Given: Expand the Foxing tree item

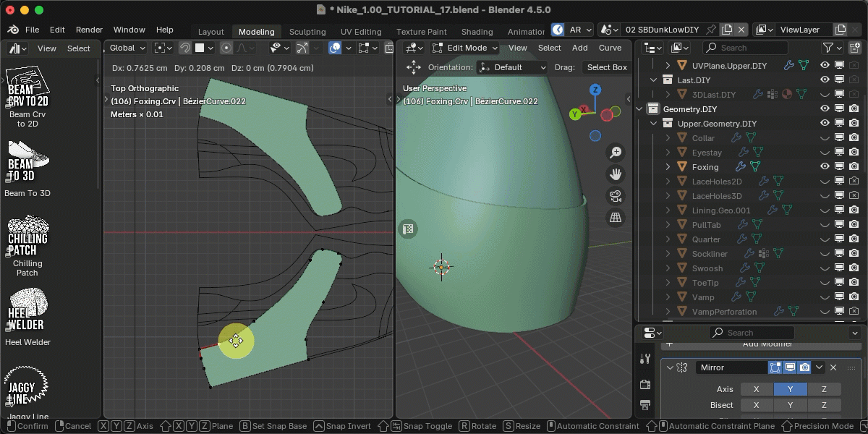Looking at the screenshot, I should pyautogui.click(x=668, y=167).
